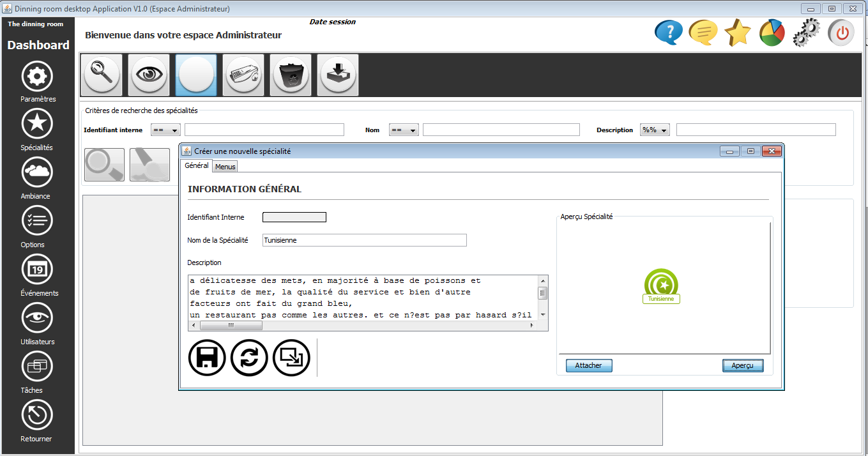
Task: Click the eye view toolbar button
Action: [149, 75]
